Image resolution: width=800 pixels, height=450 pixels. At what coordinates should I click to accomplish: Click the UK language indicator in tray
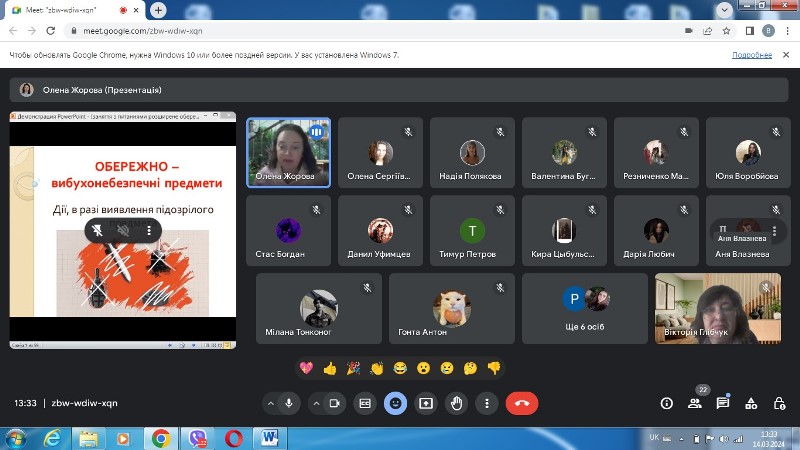(655, 437)
